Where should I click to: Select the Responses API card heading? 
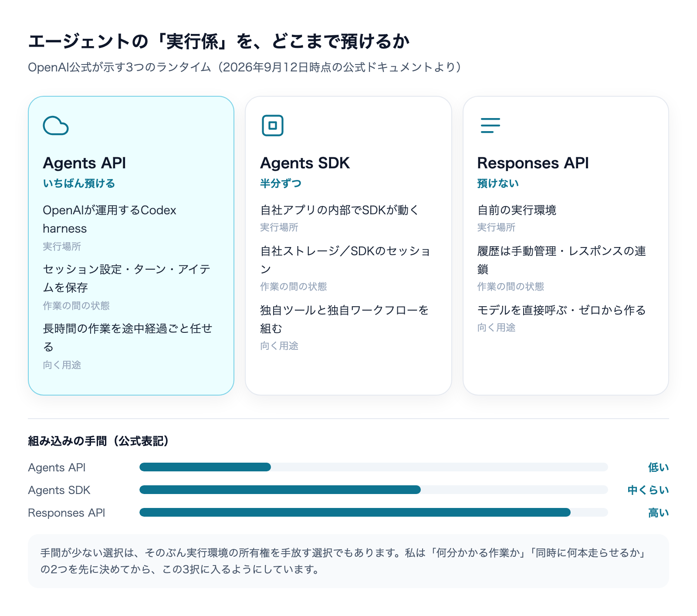533,163
